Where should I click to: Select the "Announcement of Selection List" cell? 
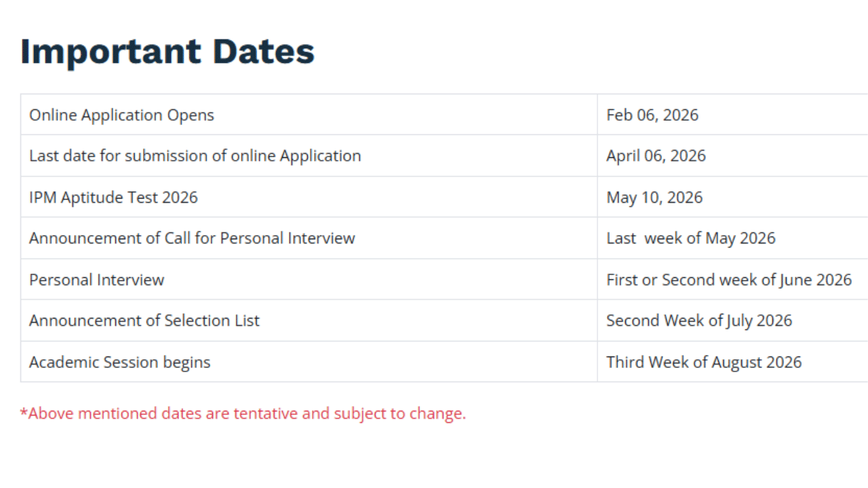click(144, 321)
